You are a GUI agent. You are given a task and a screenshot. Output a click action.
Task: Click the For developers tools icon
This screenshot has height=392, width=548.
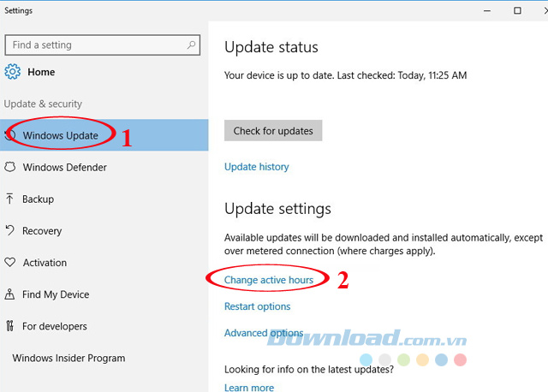point(9,325)
